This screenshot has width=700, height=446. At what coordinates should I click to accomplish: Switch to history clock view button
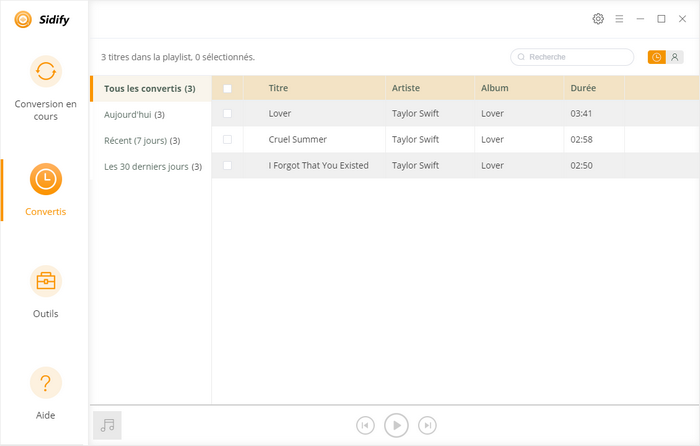656,57
